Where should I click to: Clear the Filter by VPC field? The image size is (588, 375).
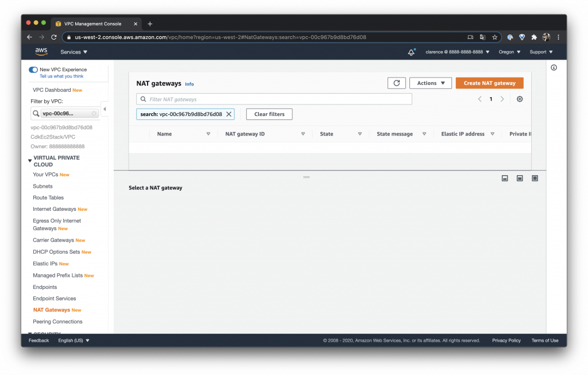point(94,113)
